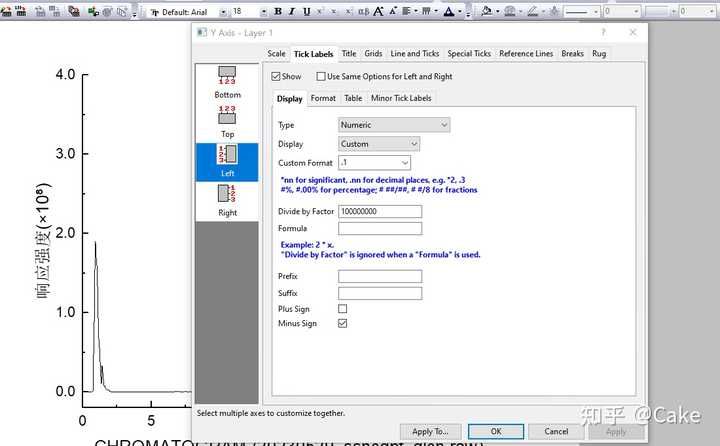The width and height of the screenshot is (720, 446).
Task: Open the fill color dropdown arrow
Action: click(498, 12)
